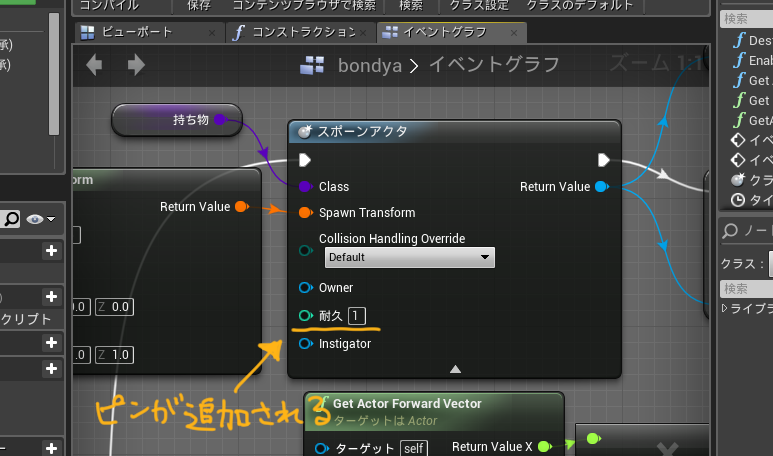This screenshot has width=773, height=456.
Task: Click コンテンツブラウザで検索 toolbar button
Action: (x=304, y=5)
